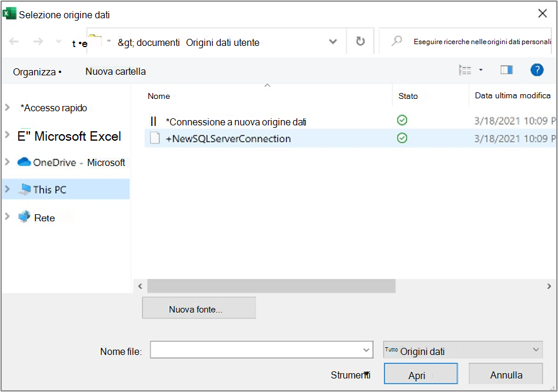Open help with the question mark icon
558x392 pixels.
[x=537, y=69]
